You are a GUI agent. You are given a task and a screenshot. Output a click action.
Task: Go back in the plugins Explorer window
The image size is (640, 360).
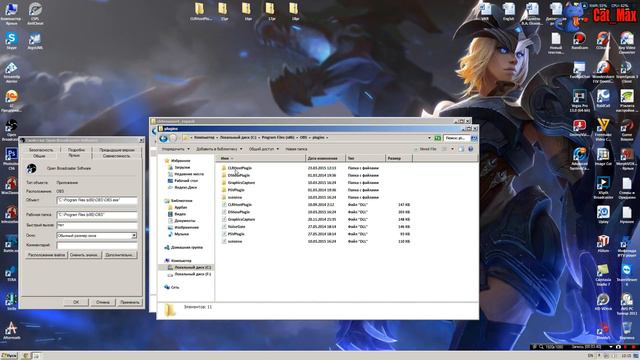[163, 138]
